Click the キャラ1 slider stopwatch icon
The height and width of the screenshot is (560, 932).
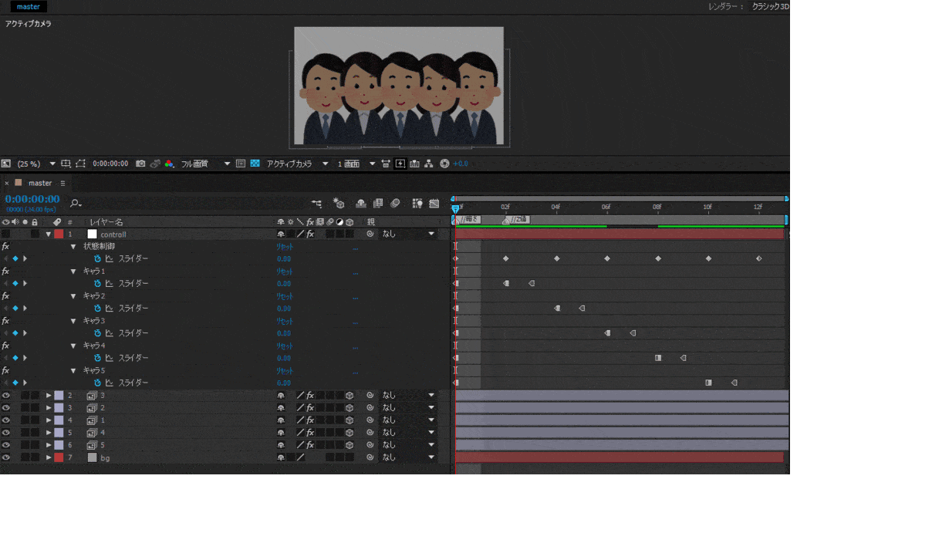(98, 284)
